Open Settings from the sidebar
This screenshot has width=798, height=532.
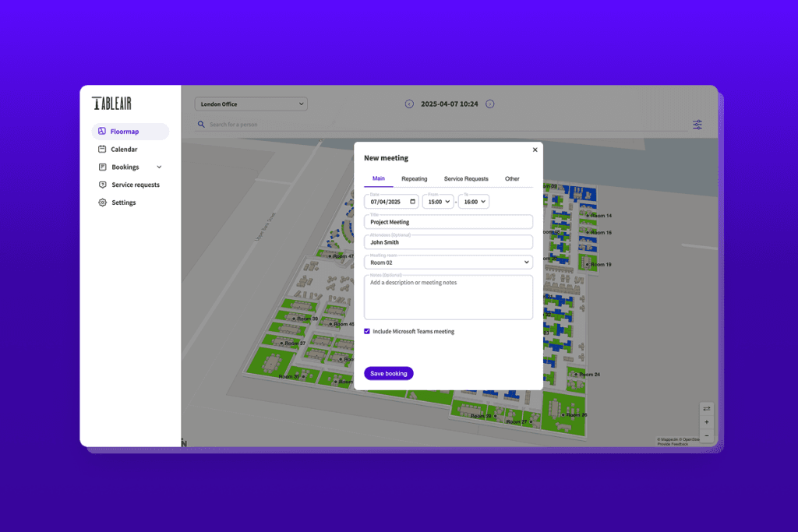tap(122, 203)
